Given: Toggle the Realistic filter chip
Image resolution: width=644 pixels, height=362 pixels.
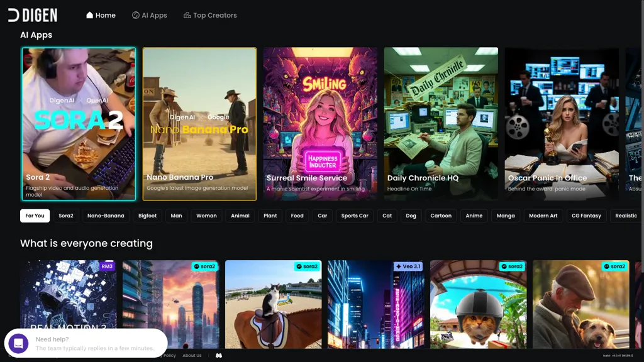Looking at the screenshot, I should [626, 216].
